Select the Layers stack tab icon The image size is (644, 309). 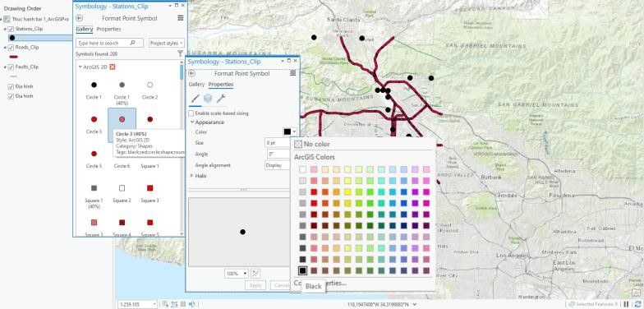[x=208, y=98]
